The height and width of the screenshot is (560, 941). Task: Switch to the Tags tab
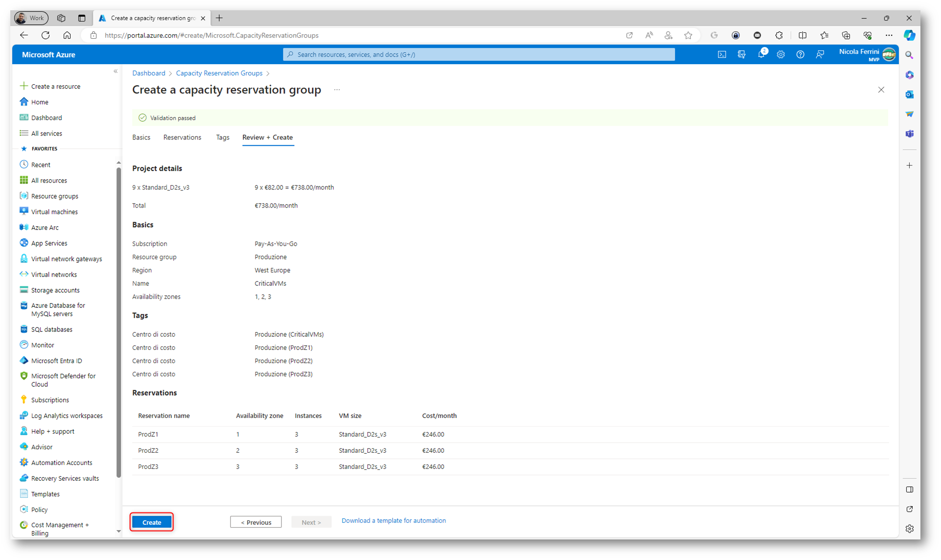point(222,138)
